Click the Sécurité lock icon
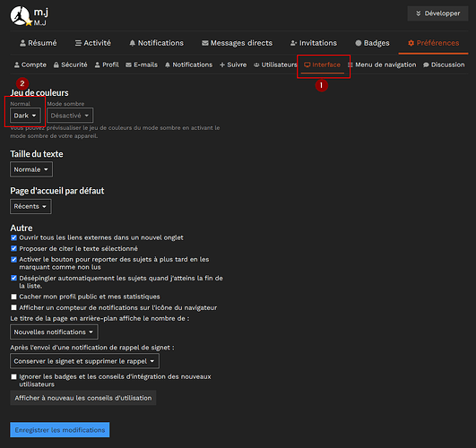This screenshot has width=476, height=448. tap(56, 65)
